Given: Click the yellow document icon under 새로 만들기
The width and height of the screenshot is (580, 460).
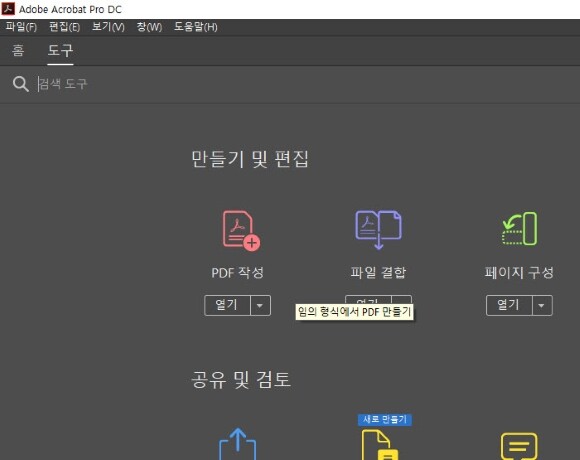Looking at the screenshot, I should pyautogui.click(x=380, y=445).
